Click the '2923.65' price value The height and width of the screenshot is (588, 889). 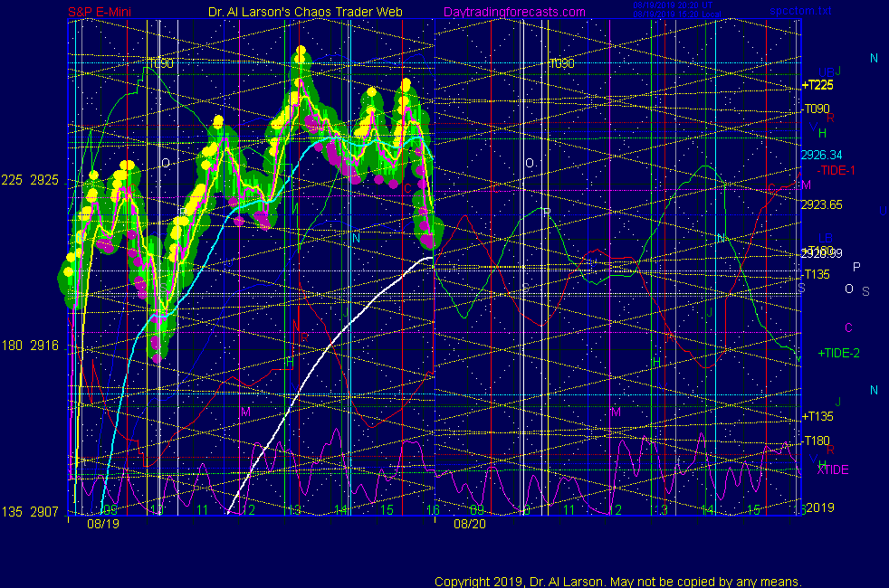point(821,205)
